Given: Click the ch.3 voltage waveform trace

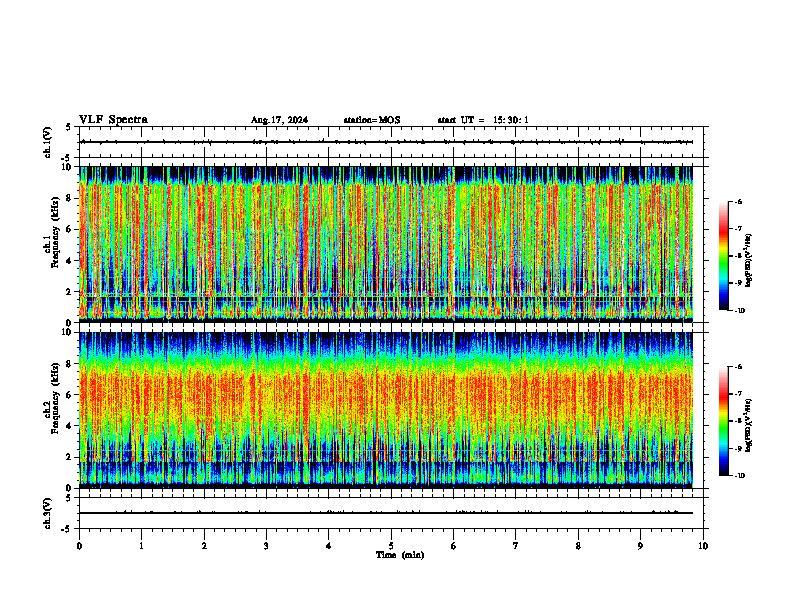Looking at the screenshot, I should (386, 513).
